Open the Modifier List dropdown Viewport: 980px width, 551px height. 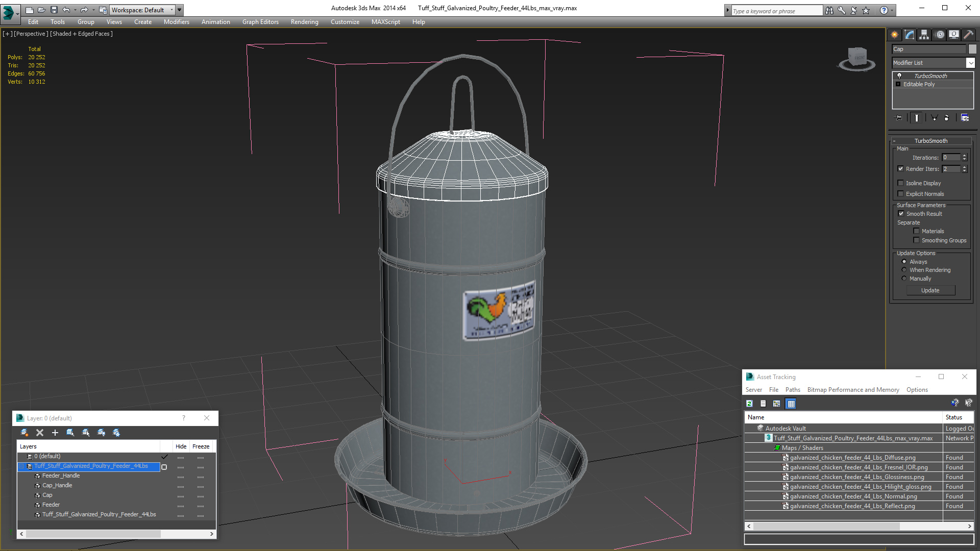[x=970, y=63]
